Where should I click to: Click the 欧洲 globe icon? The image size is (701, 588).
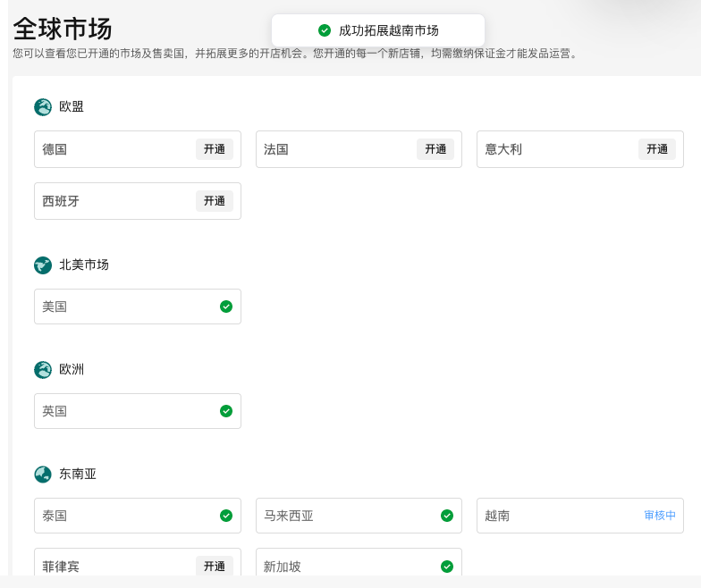click(43, 370)
